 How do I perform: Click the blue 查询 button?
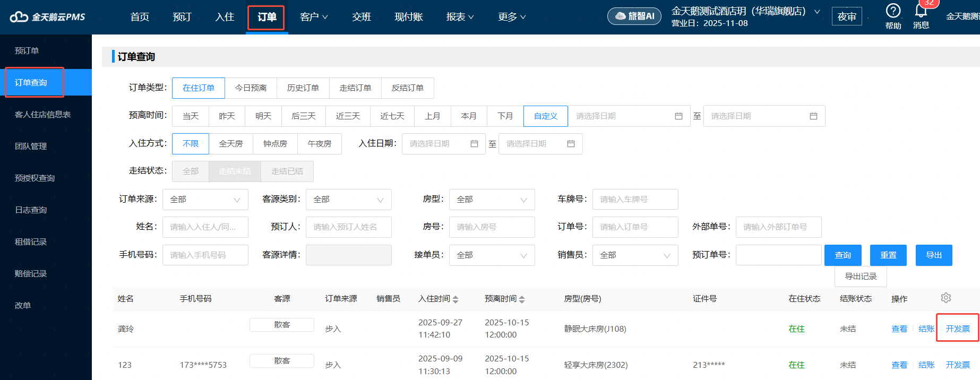pyautogui.click(x=843, y=255)
